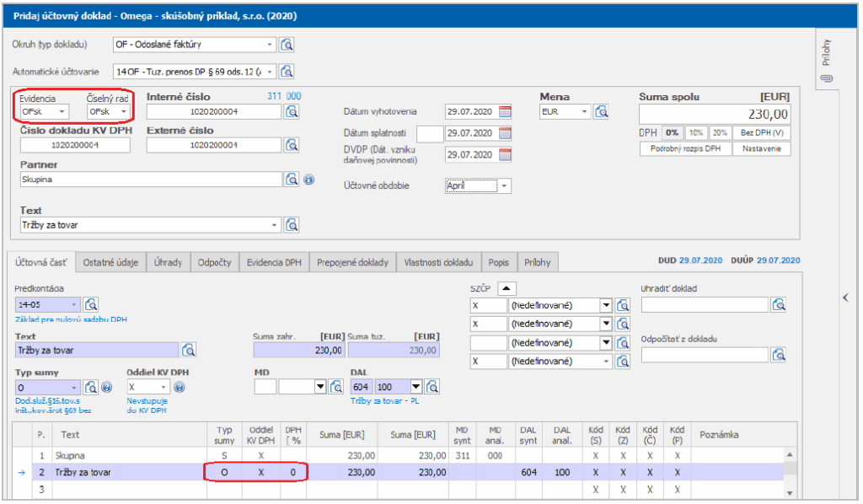Click the Interné číslo input field
Viewport: 863px width, 504px height.
tap(213, 112)
